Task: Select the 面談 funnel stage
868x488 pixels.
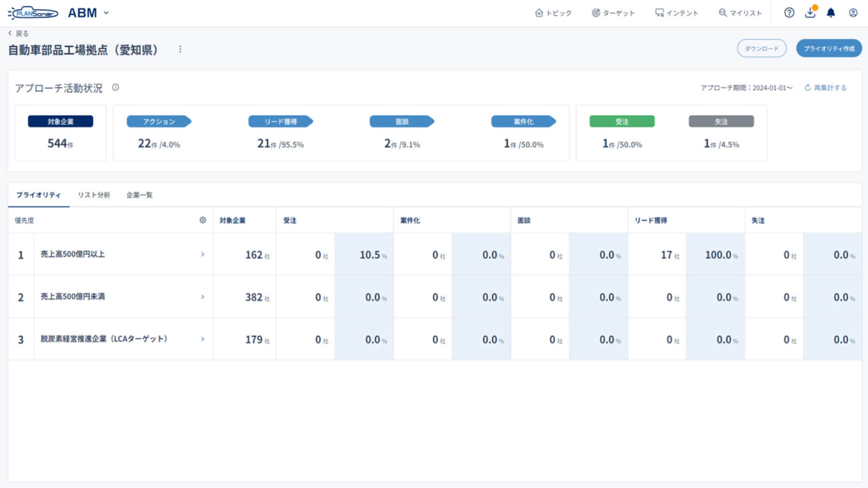Action: [402, 121]
